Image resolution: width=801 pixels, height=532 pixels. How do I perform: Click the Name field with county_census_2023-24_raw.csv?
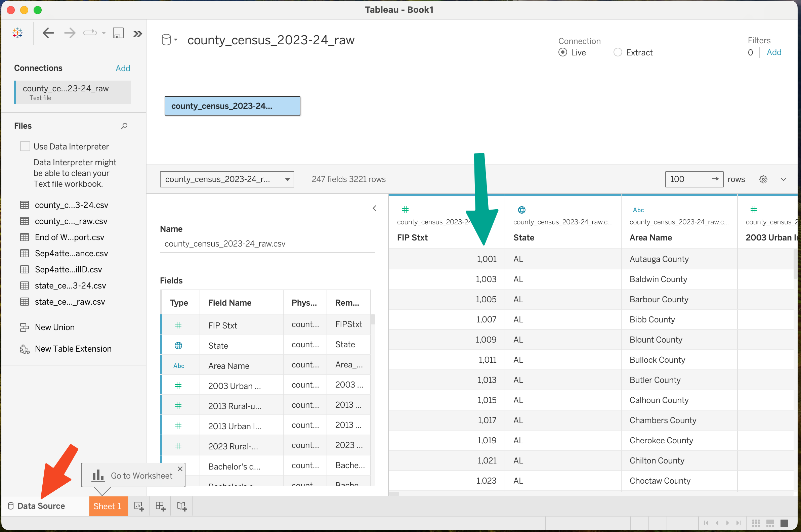point(267,243)
